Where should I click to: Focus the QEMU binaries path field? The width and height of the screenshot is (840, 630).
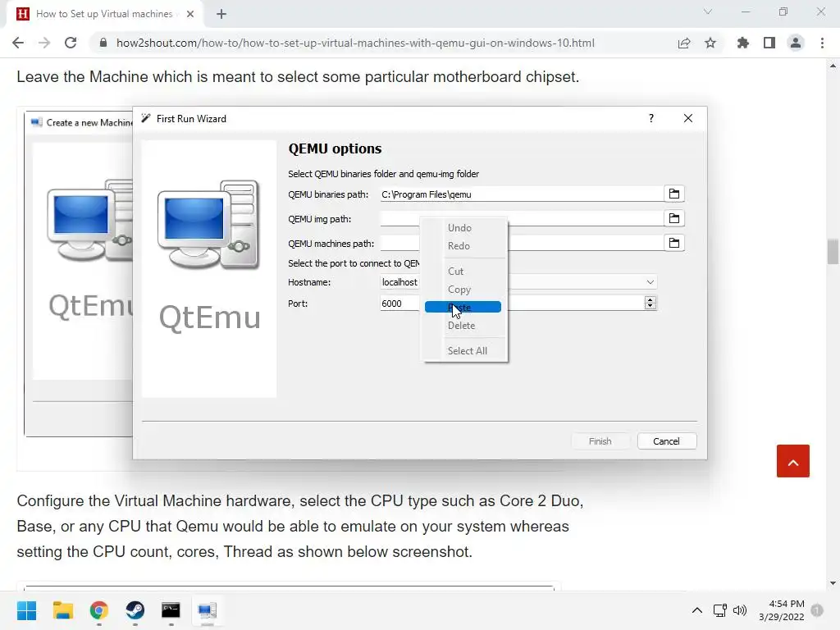click(521, 194)
